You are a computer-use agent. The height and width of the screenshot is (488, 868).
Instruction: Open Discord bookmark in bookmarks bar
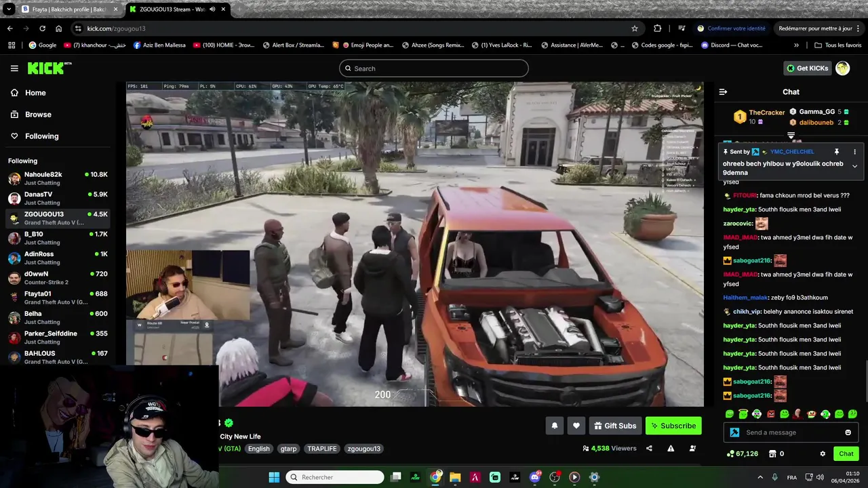pyautogui.click(x=732, y=45)
